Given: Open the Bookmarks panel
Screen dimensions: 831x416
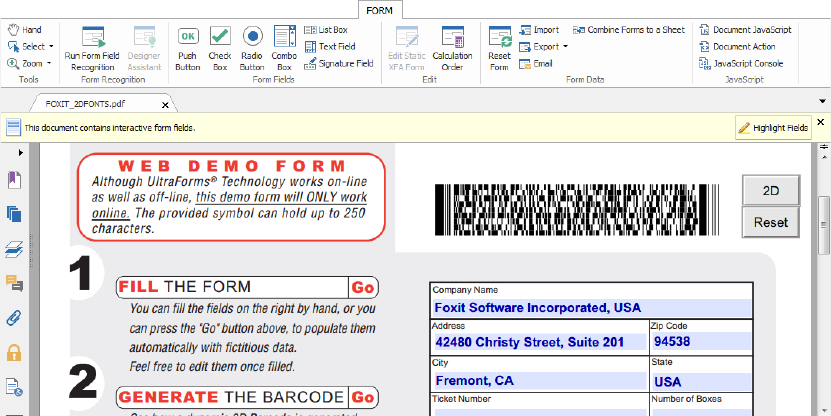Looking at the screenshot, I should pyautogui.click(x=14, y=180).
